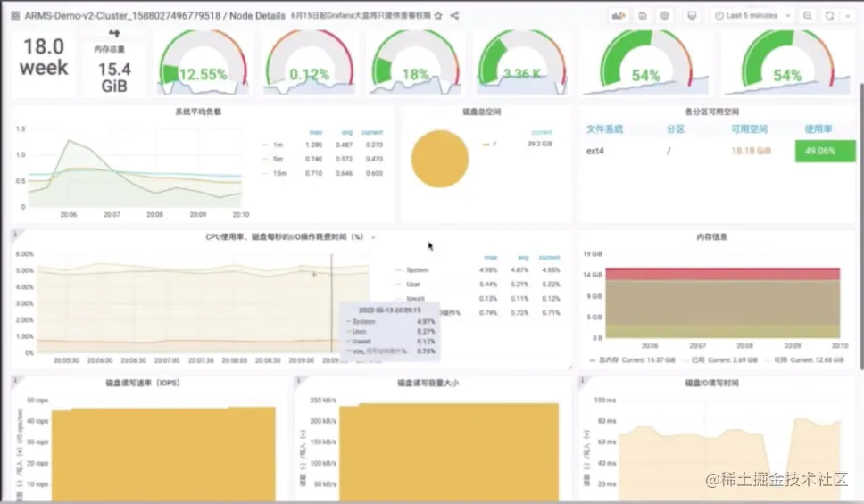Share the dashboard via share icon
Screen dimensions: 864x504
(454, 15)
